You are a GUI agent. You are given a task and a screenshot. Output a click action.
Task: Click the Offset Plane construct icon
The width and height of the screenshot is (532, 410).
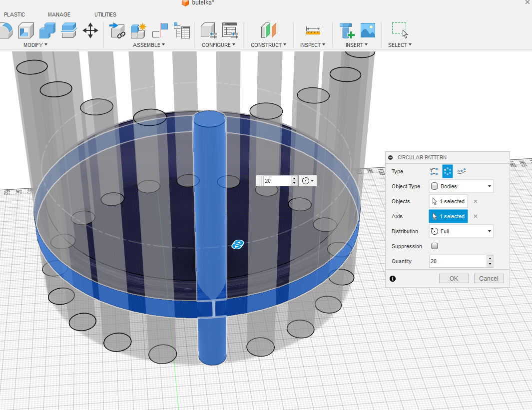click(x=268, y=30)
